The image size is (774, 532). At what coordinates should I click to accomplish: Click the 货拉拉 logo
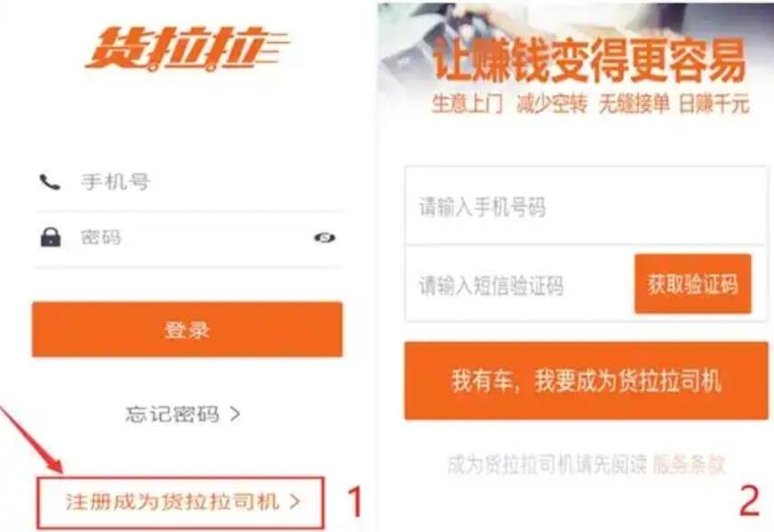tap(188, 48)
